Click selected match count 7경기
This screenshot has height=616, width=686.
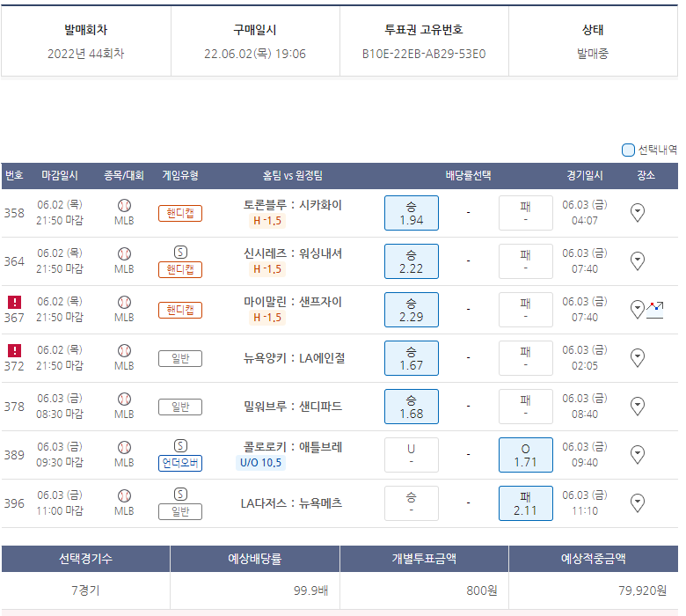86,590
